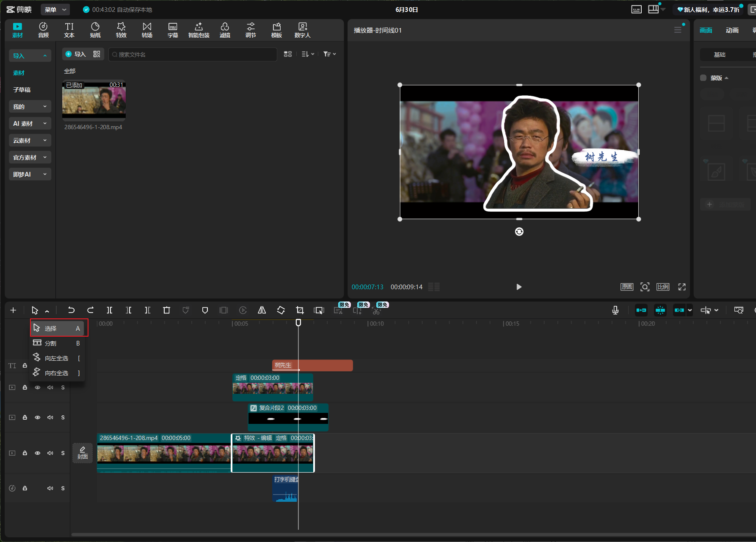Click the timeline playhead handle

point(298,323)
